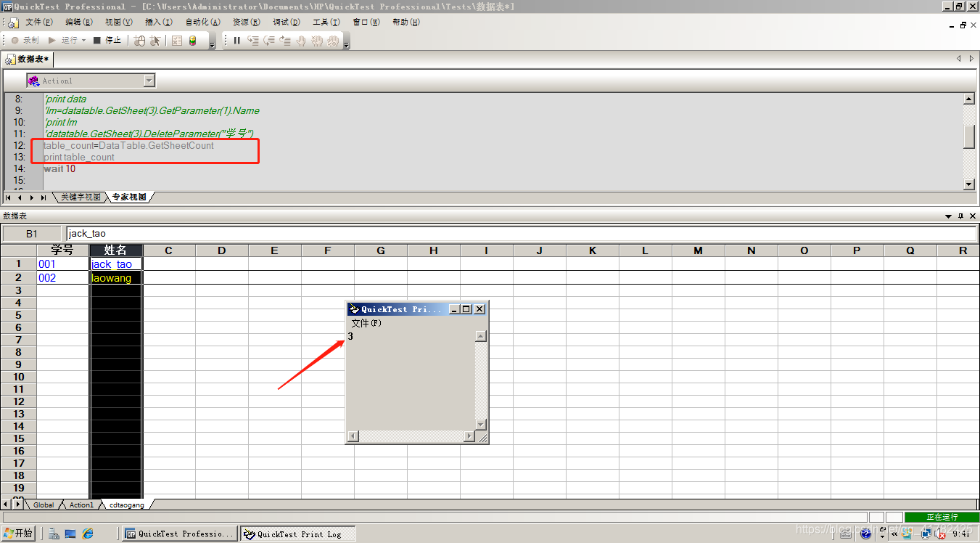
Task: Click the Print Log horizontal scroll-right arrow
Action: point(469,436)
